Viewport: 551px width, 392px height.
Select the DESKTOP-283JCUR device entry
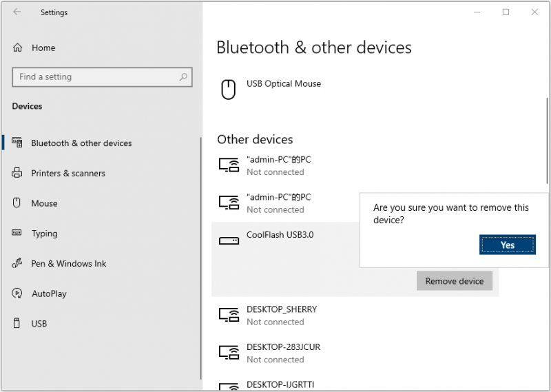tap(355, 353)
